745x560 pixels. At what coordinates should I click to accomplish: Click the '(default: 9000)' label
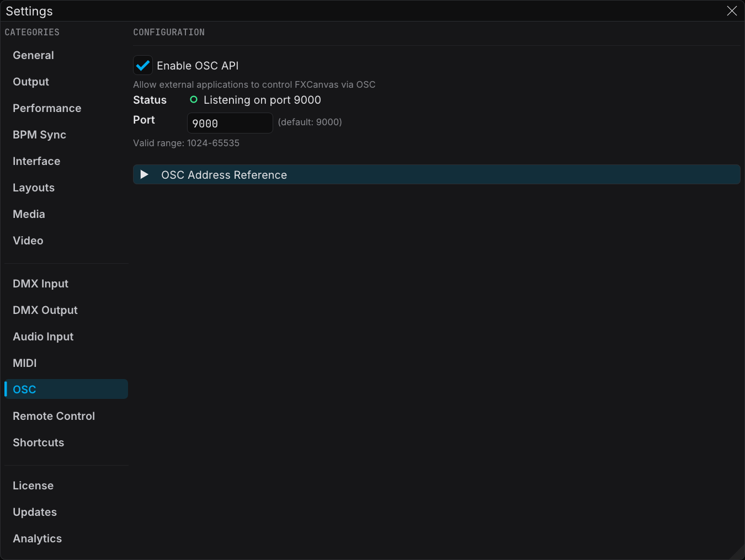[310, 122]
